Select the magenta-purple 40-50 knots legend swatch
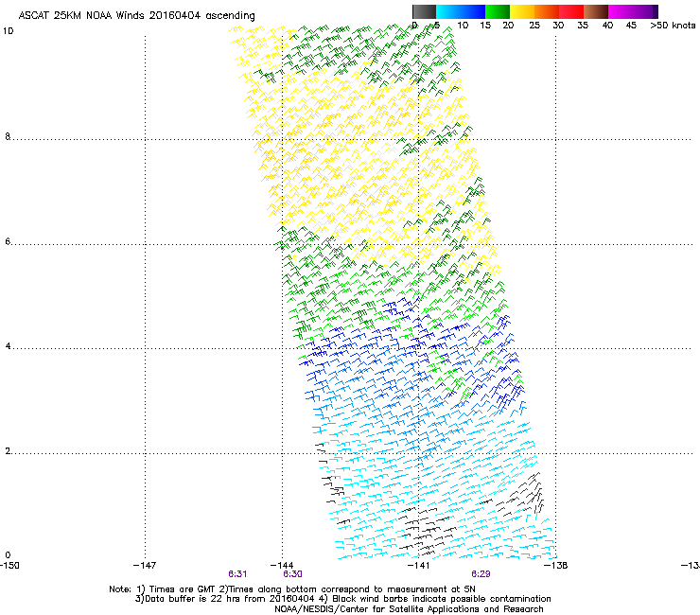 tap(633, 11)
